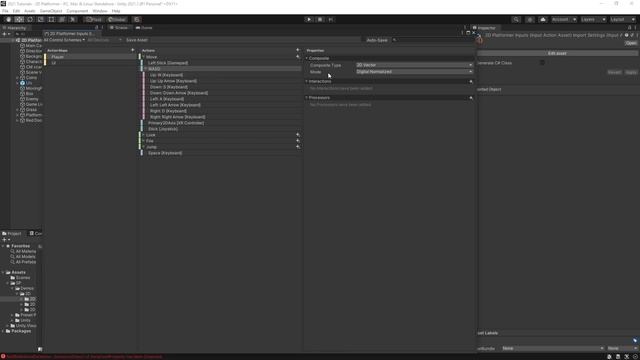640x360 pixels.
Task: Add an interaction with Interactions plus icon
Action: click(x=471, y=82)
